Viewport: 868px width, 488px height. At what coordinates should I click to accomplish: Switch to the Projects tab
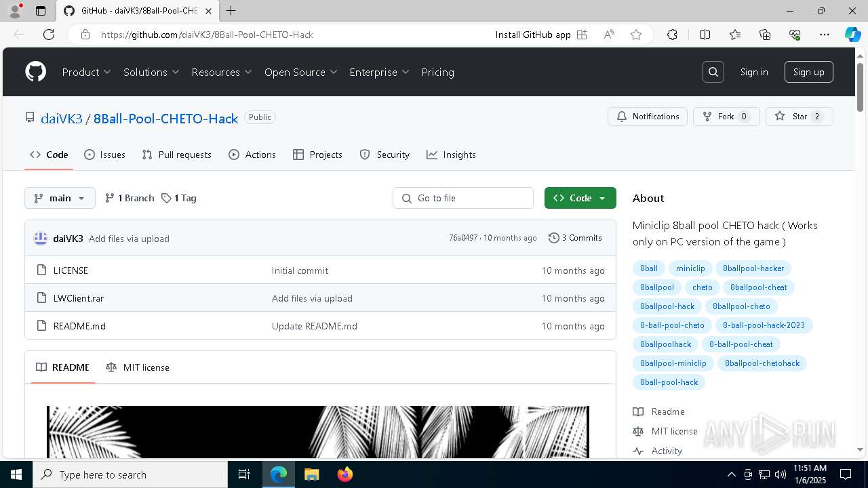317,155
